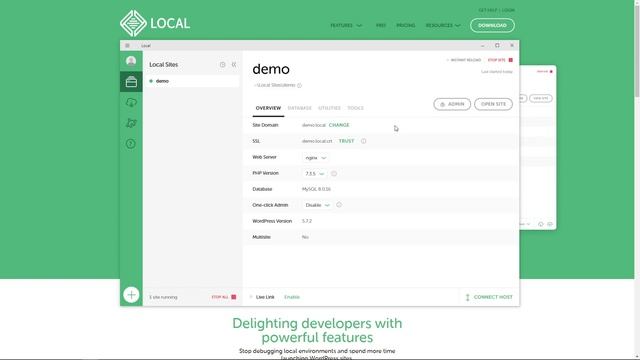
Task: Click the One-click Admin info icon
Action: click(339, 205)
